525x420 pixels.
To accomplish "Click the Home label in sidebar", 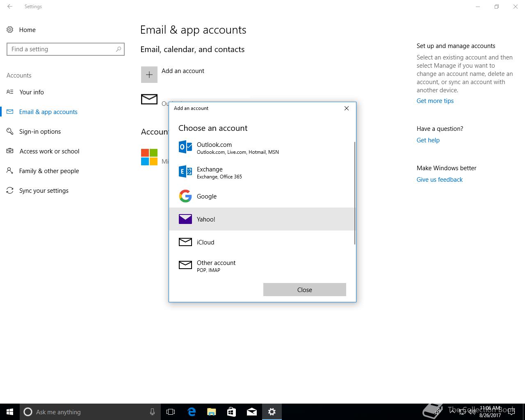I will point(27,30).
